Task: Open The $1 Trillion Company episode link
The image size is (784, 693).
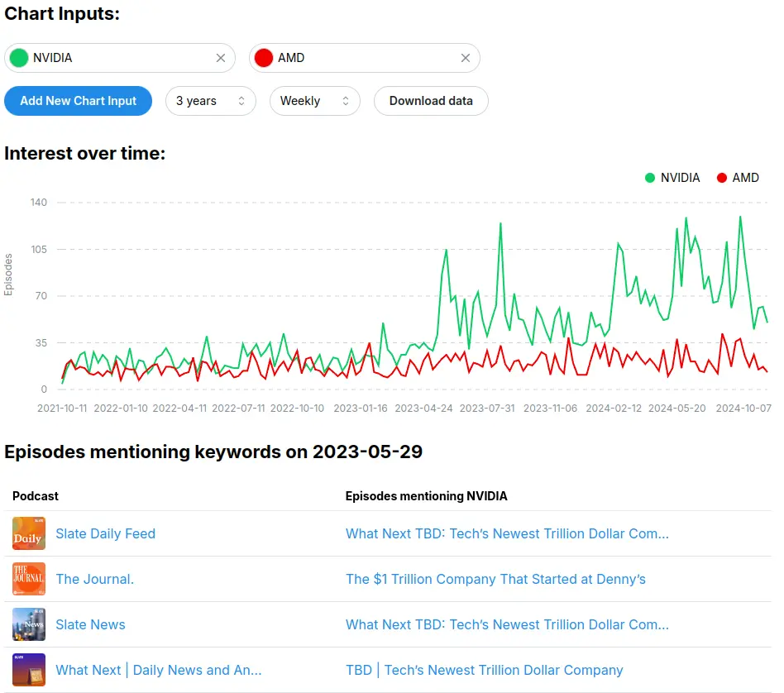Action: 495,579
